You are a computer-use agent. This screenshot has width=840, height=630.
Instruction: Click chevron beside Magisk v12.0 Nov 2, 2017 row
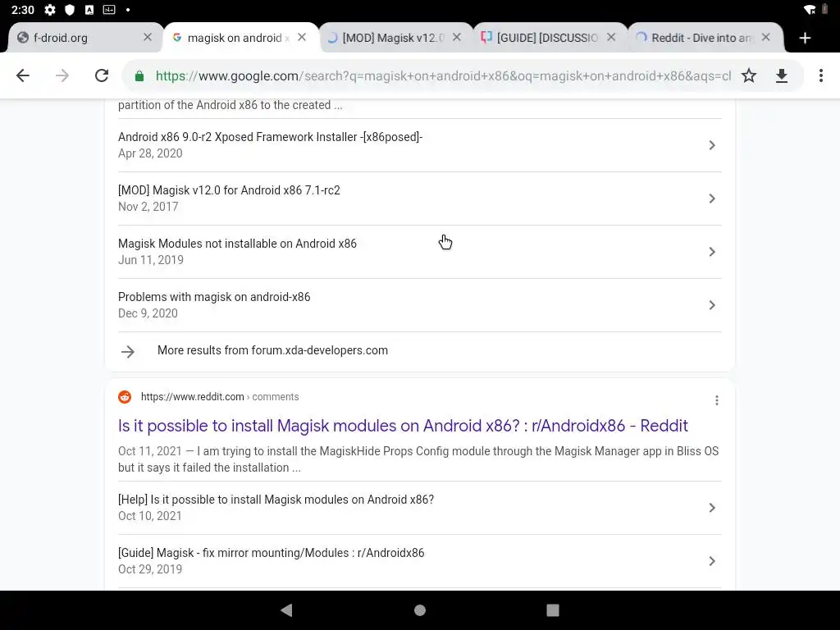coord(712,199)
